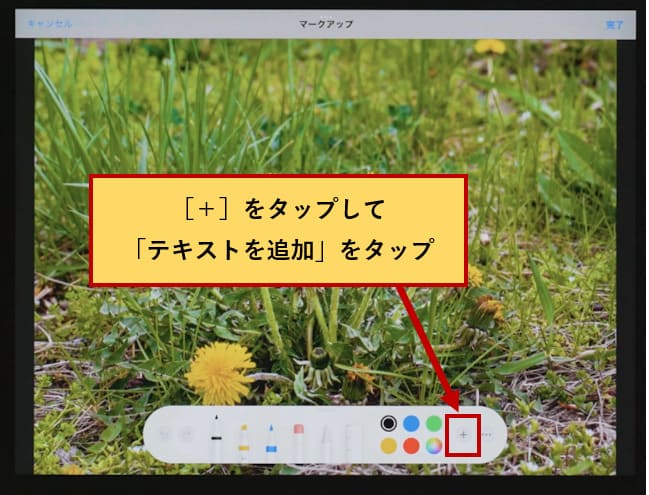649x495 pixels.
Task: Tap キャンセル to cancel markup
Action: (x=50, y=24)
